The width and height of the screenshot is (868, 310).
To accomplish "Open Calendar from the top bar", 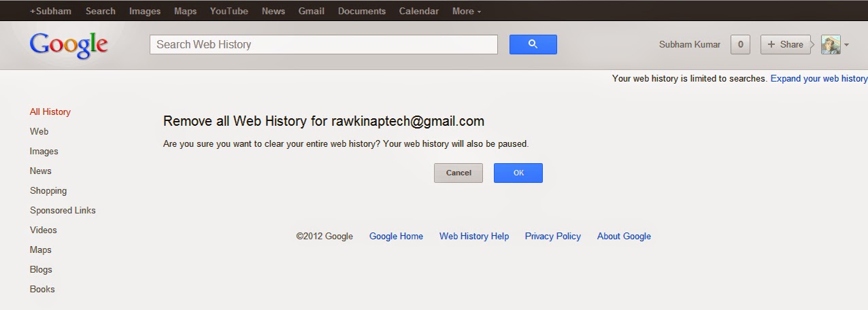I will 419,11.
